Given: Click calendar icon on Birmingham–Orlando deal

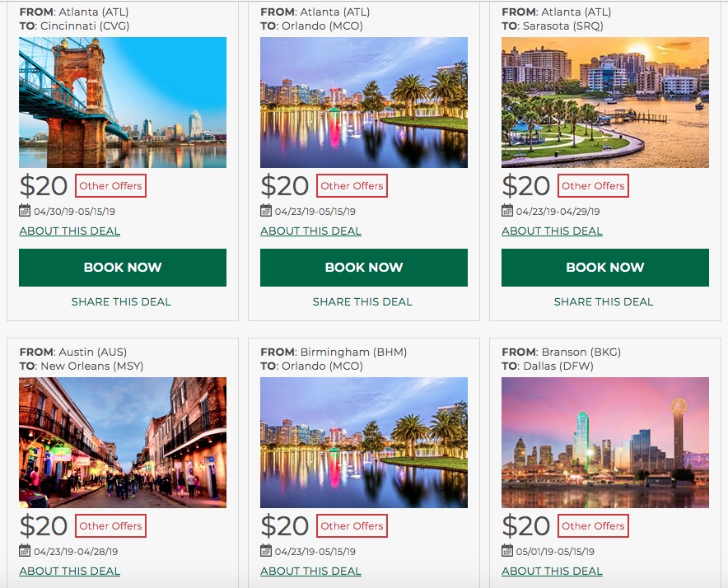Looking at the screenshot, I should point(266,551).
